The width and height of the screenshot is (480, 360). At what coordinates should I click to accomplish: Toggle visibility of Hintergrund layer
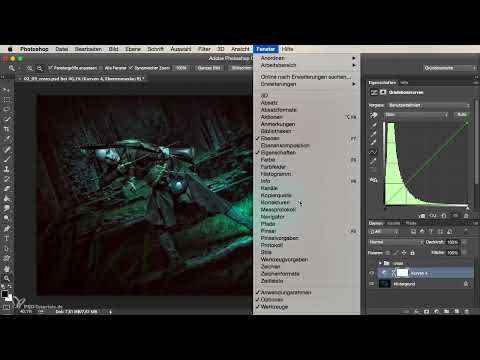tap(372, 284)
